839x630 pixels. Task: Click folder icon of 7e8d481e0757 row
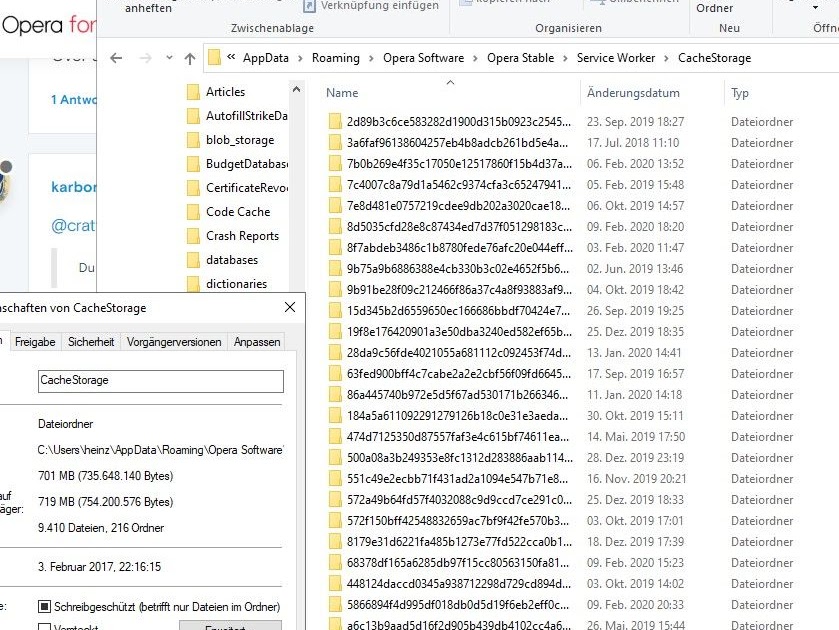pos(335,206)
